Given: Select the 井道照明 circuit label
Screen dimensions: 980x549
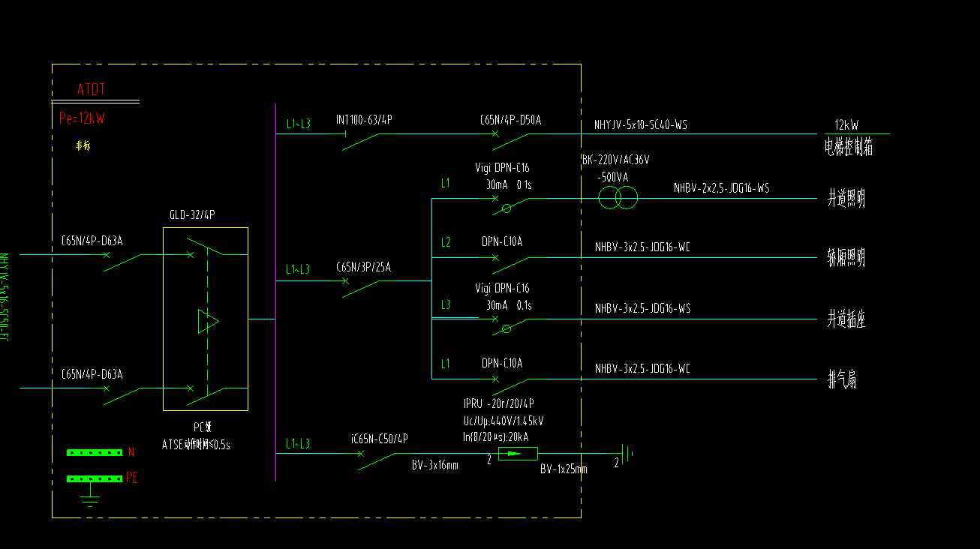Looking at the screenshot, I should 846,199.
